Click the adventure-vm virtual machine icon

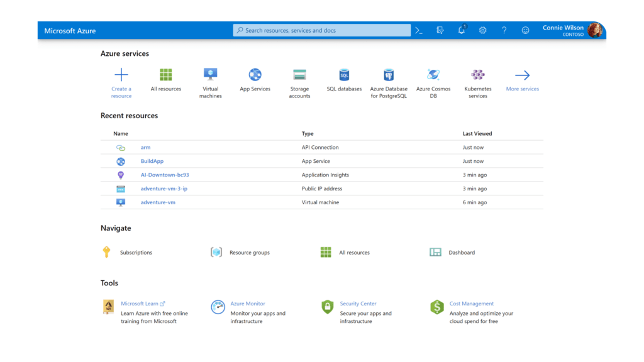tap(121, 202)
